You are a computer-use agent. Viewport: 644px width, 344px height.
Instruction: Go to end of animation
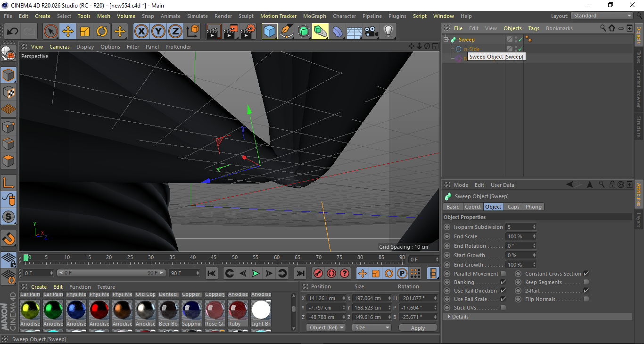(300, 273)
